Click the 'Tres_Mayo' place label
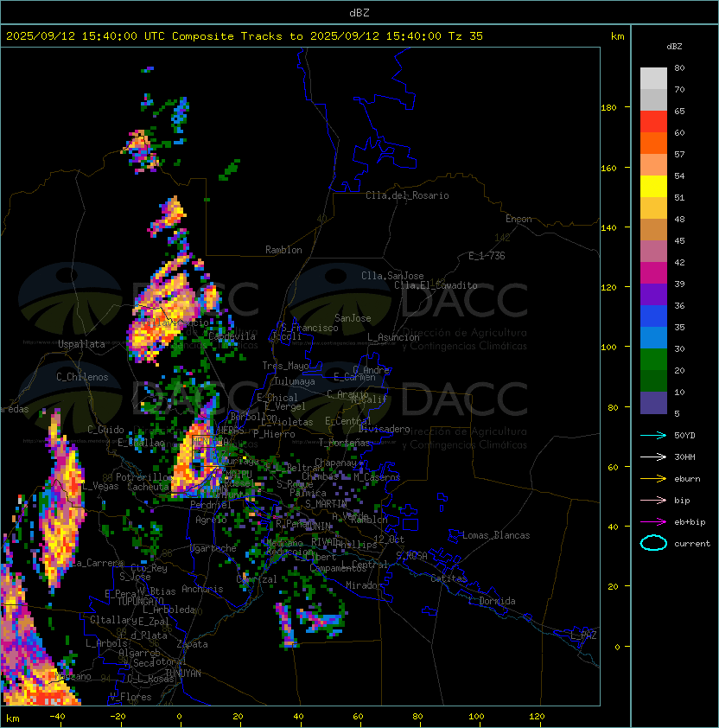This screenshot has height=728, width=719. (285, 366)
